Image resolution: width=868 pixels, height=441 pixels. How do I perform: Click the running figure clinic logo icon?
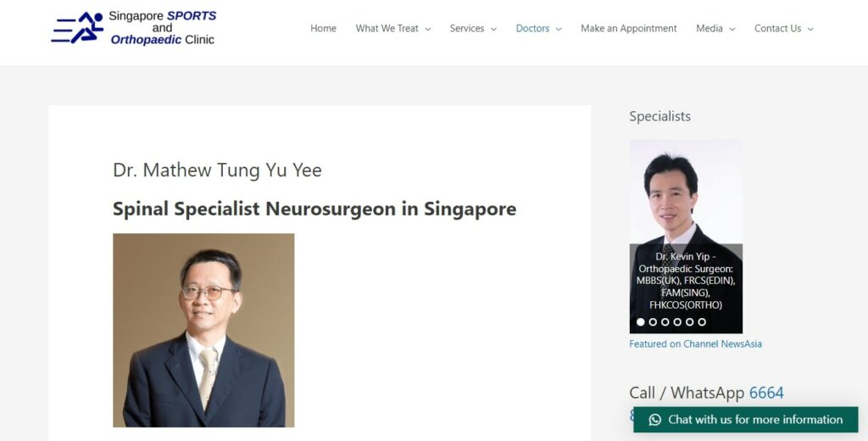tap(77, 28)
